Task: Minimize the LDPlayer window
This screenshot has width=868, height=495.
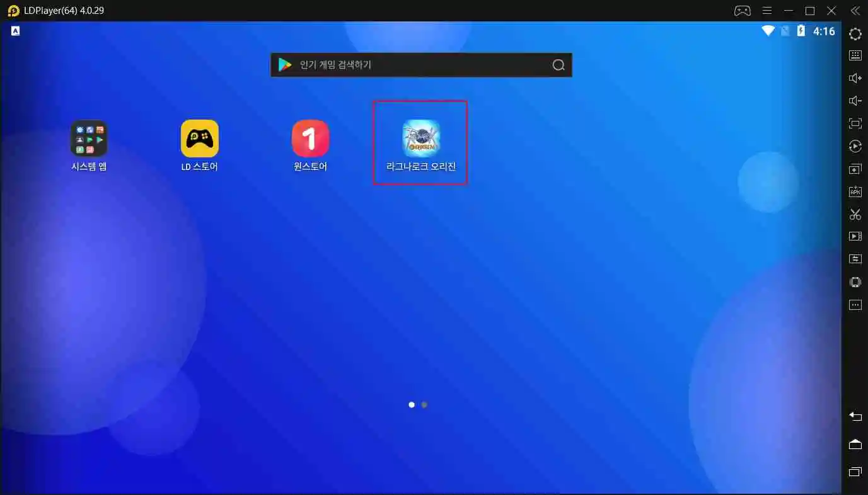Action: coord(788,11)
